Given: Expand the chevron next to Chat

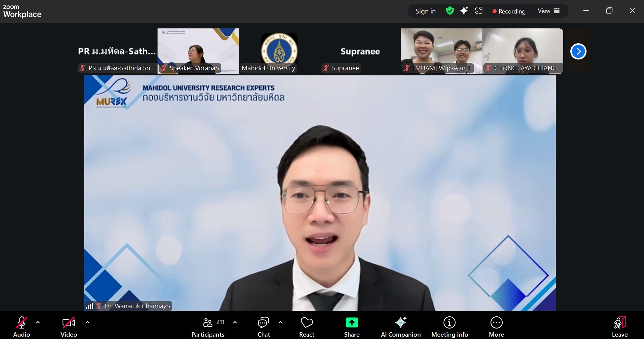Looking at the screenshot, I should [281, 322].
